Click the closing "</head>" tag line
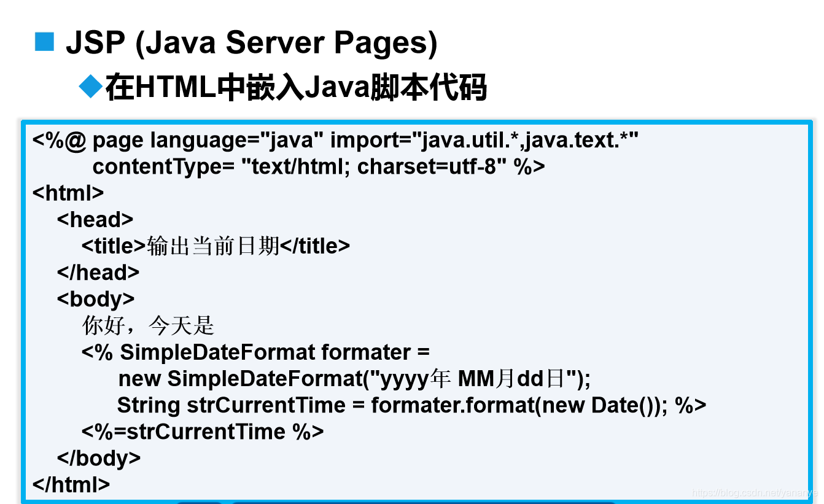The width and height of the screenshot is (824, 504). click(x=98, y=273)
